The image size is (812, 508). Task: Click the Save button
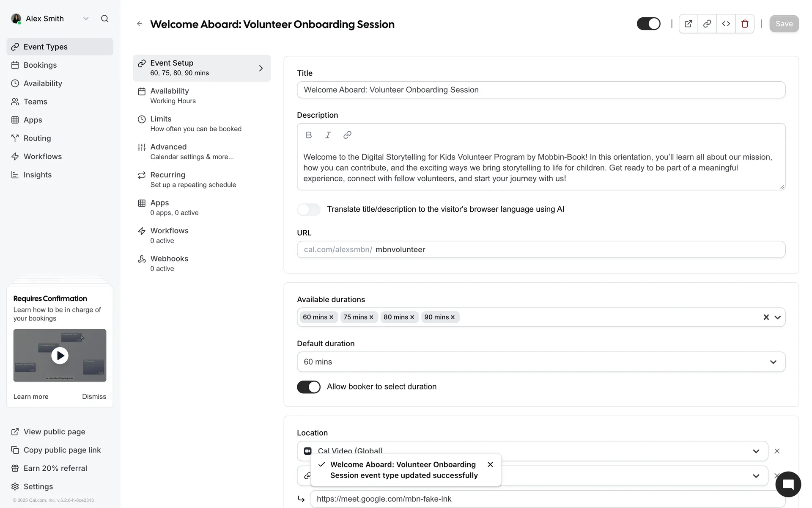784,24
